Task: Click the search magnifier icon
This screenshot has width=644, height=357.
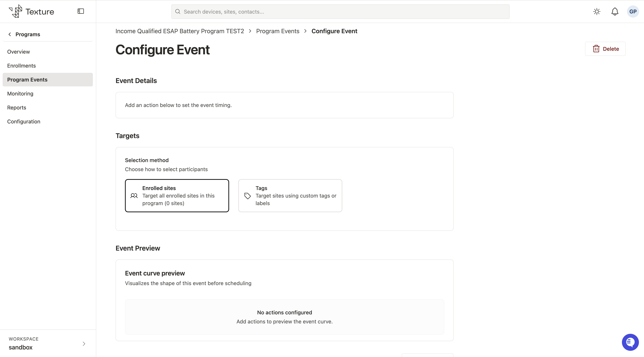Action: (x=178, y=12)
